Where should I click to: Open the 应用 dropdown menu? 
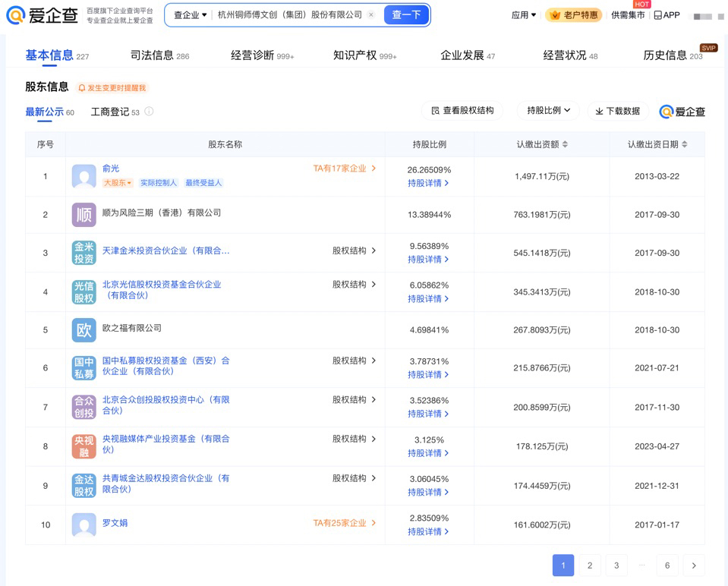pos(524,15)
